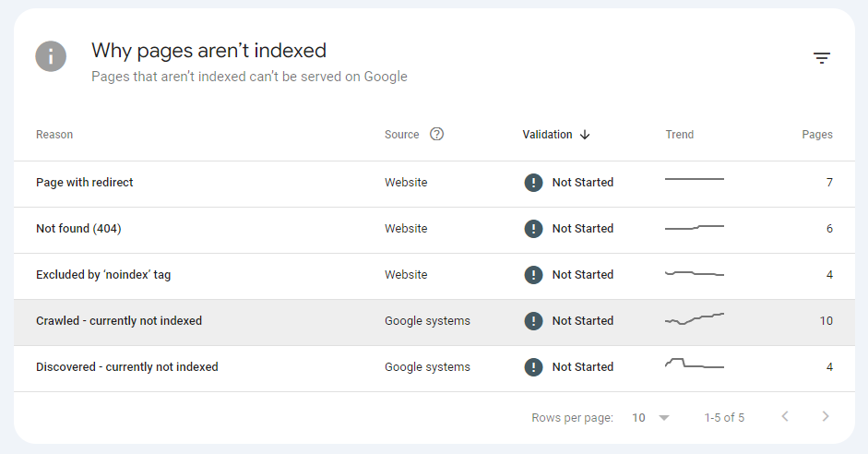This screenshot has width=868, height=454.
Task: Click Not Started in the Not found (404) row
Action: (x=583, y=228)
